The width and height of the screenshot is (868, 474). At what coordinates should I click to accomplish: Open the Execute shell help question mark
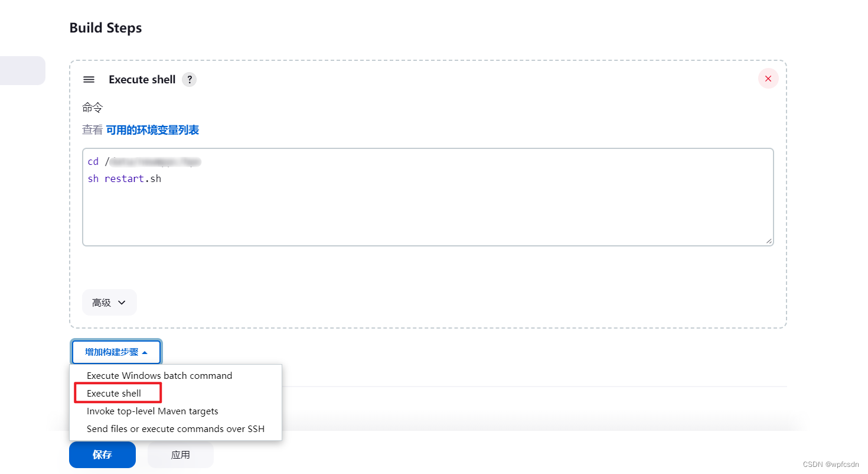click(x=189, y=79)
